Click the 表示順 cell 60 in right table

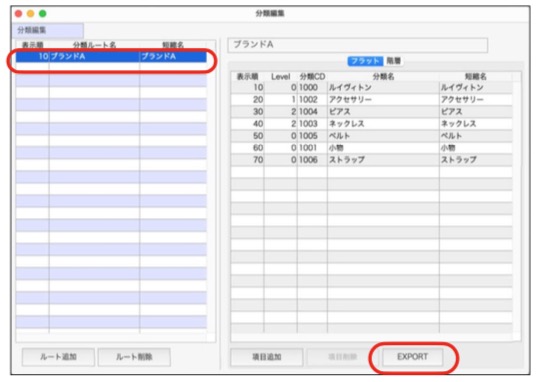(x=248, y=148)
